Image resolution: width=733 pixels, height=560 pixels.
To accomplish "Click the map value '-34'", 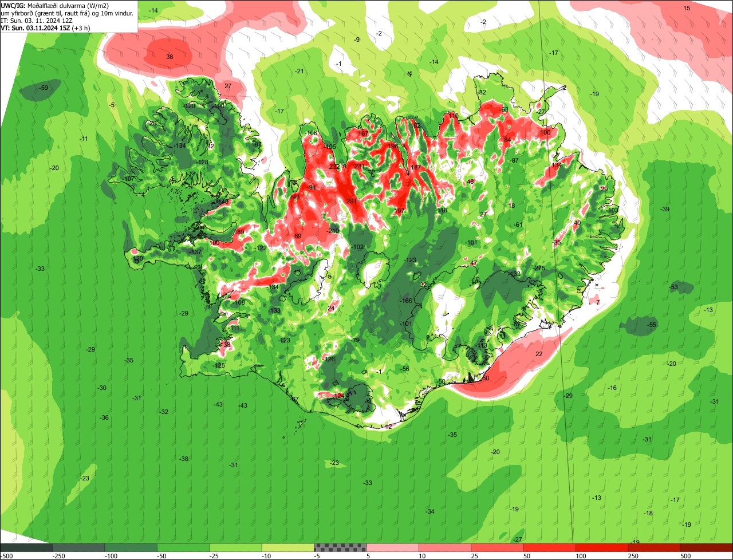I will point(430,511).
